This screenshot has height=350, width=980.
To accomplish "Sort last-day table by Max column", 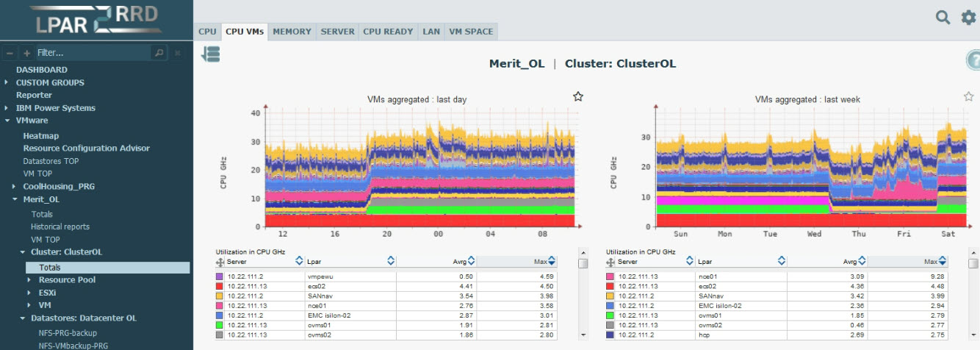I will [552, 261].
